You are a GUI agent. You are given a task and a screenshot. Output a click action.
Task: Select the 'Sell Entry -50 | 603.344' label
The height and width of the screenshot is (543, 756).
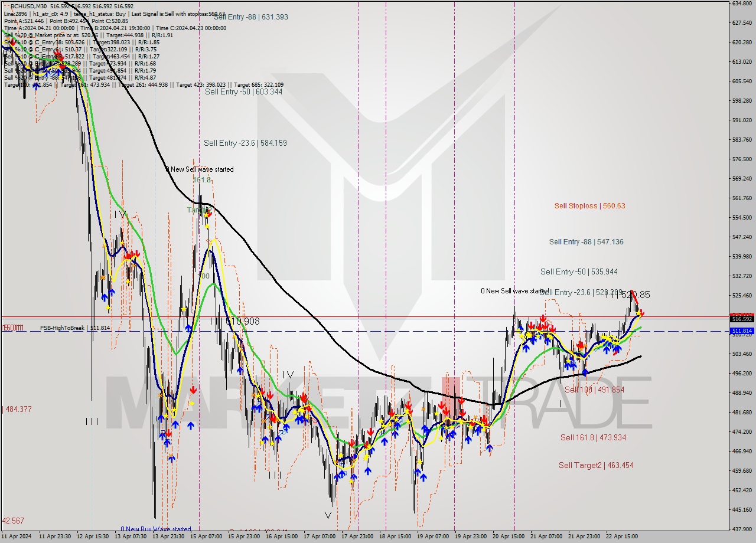coord(243,92)
